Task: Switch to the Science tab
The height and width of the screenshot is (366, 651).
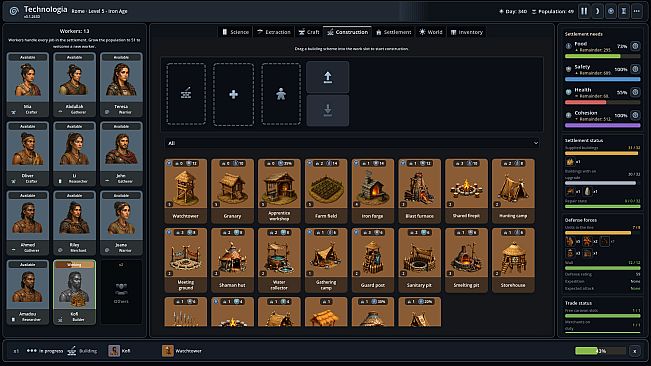Action: [235, 32]
